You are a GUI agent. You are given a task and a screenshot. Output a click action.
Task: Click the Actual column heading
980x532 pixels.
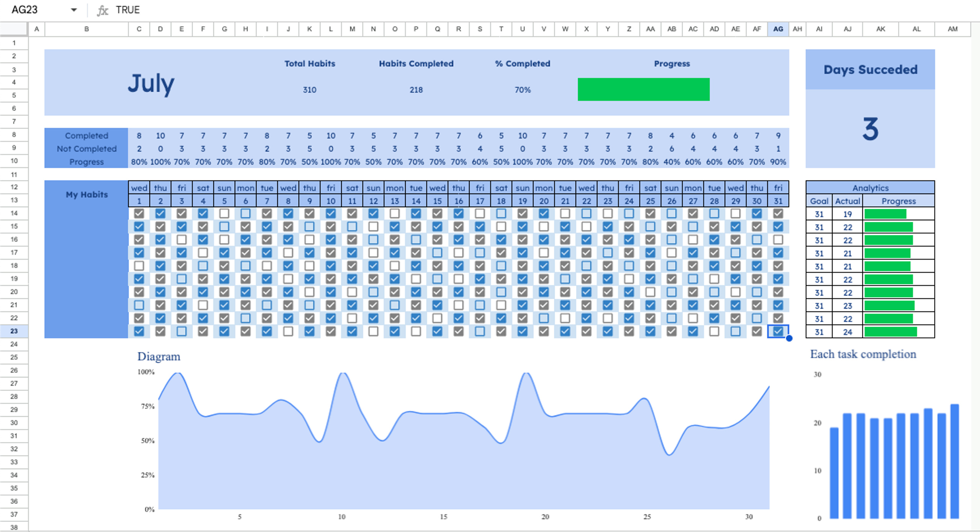[848, 201]
